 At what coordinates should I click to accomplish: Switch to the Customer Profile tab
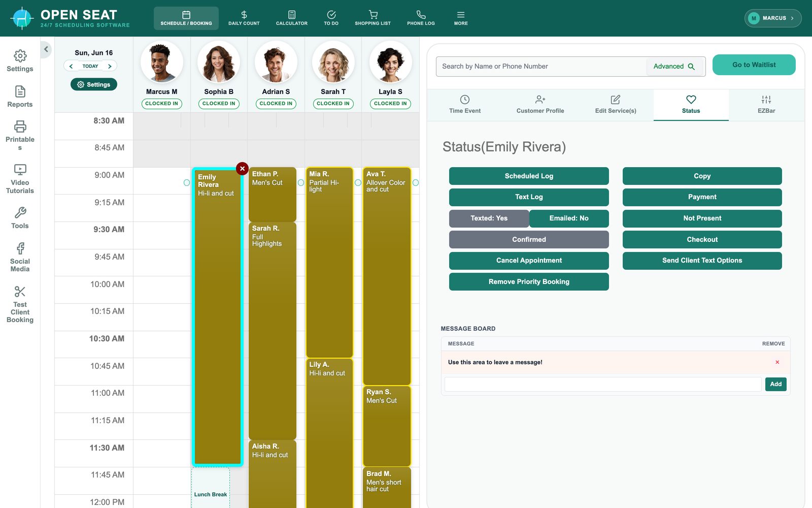pos(540,105)
